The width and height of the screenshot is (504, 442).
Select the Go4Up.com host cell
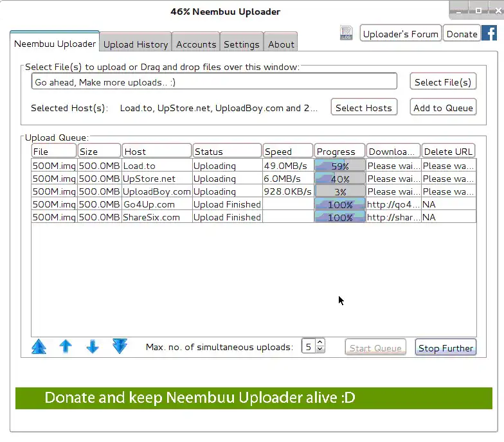click(x=157, y=204)
